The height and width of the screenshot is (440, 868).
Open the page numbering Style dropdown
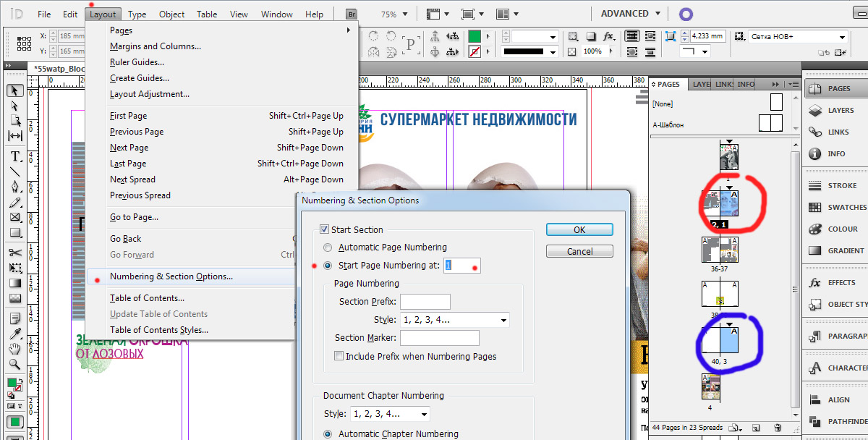tap(454, 320)
